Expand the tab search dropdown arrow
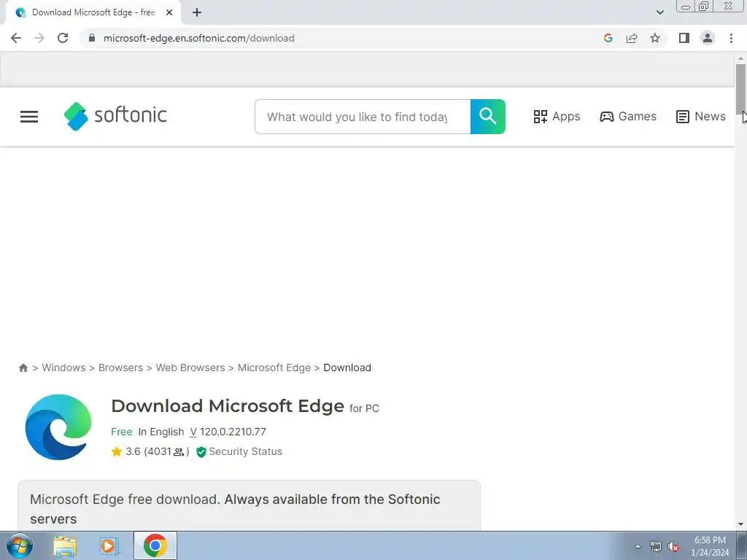Screen dimensions: 747x560 659,12
